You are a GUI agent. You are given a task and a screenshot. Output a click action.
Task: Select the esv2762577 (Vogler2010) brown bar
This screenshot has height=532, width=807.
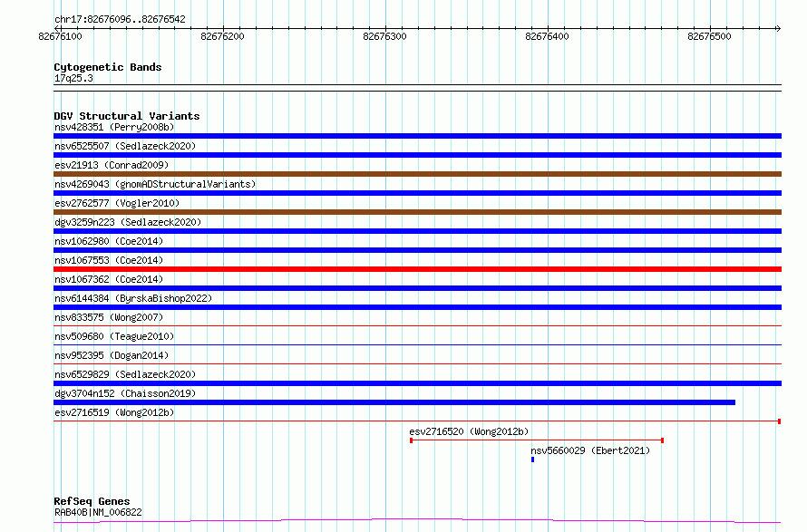click(417, 212)
